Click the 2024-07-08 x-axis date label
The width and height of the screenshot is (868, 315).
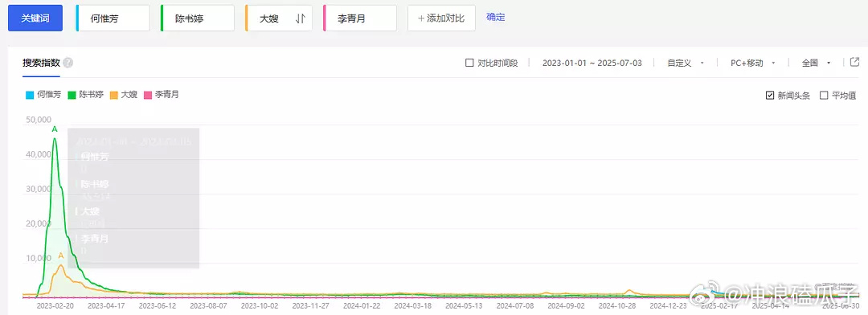(515, 305)
